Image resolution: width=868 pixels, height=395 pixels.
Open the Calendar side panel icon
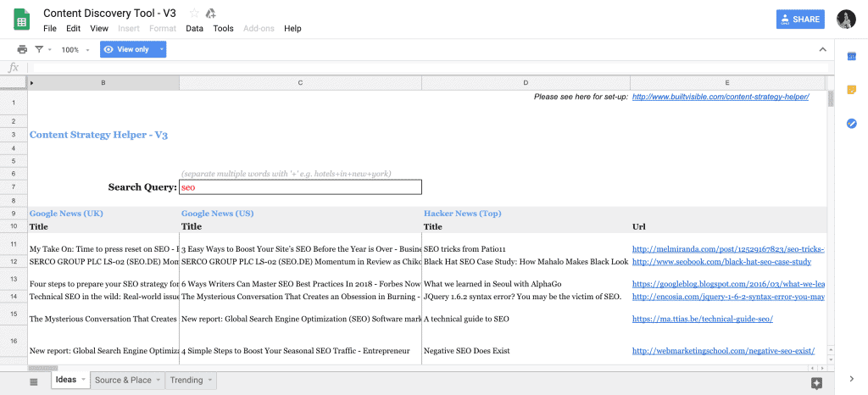click(x=851, y=56)
